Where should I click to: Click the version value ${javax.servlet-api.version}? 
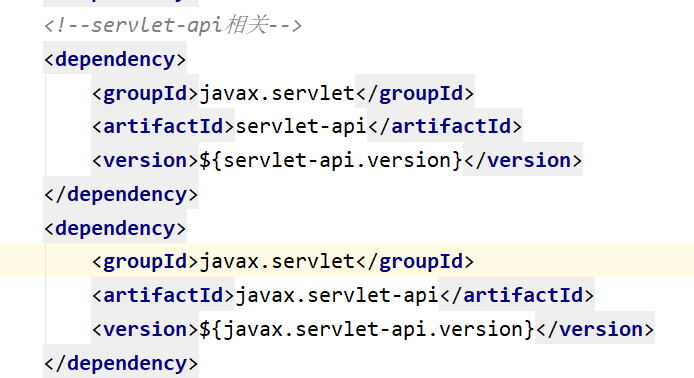coord(366,329)
